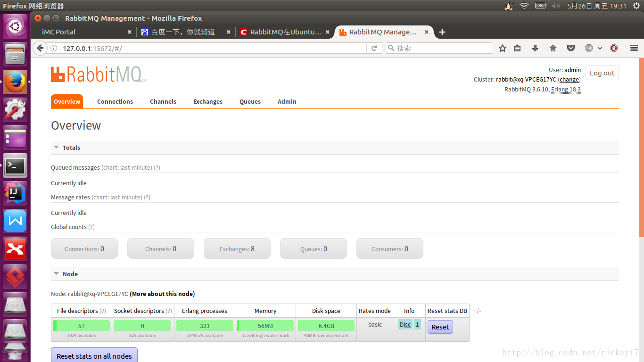Click the Disc info badge
Screen dimensions: 644x362
[405, 325]
